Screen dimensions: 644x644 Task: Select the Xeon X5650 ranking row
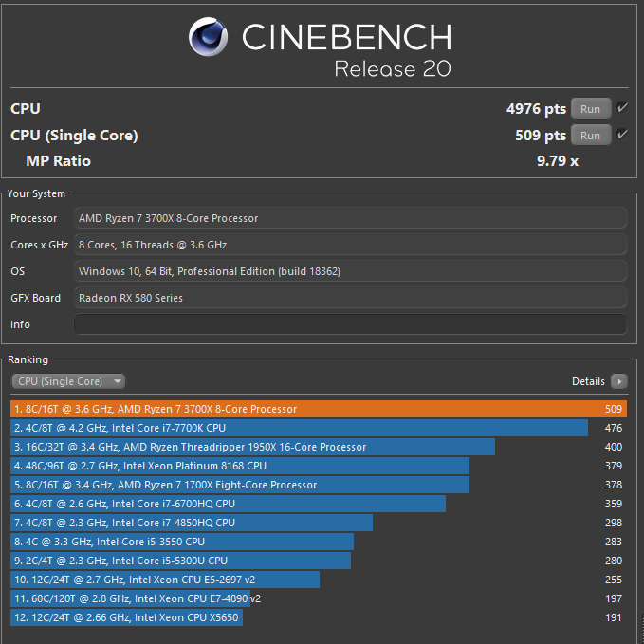pyautogui.click(x=319, y=617)
